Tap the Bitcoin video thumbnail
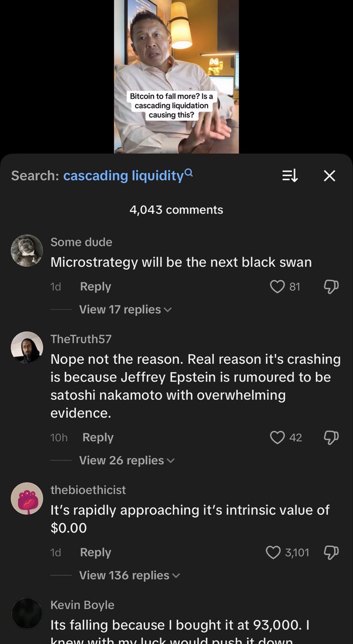The image size is (353, 644). coord(176,77)
